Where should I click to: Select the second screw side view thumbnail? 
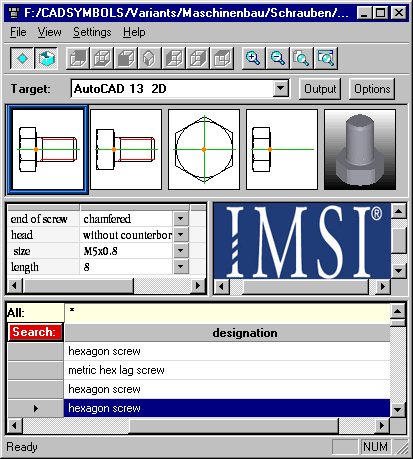tap(126, 150)
